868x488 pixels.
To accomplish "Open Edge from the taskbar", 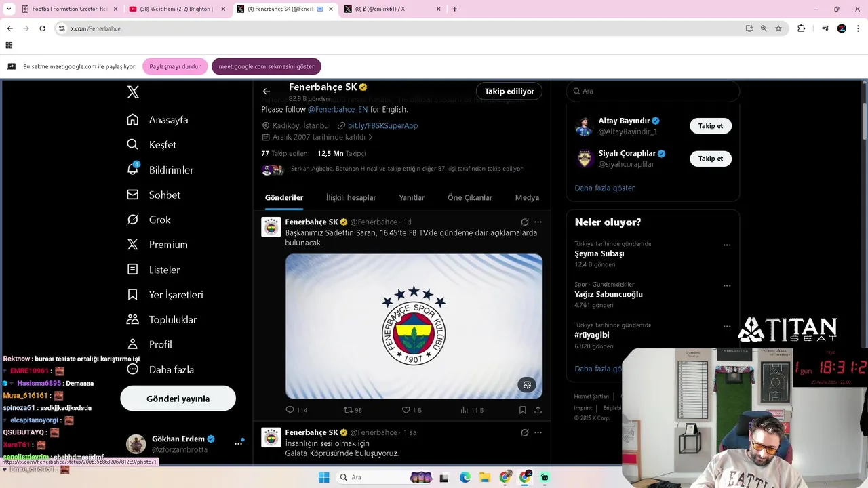I will pos(465,477).
